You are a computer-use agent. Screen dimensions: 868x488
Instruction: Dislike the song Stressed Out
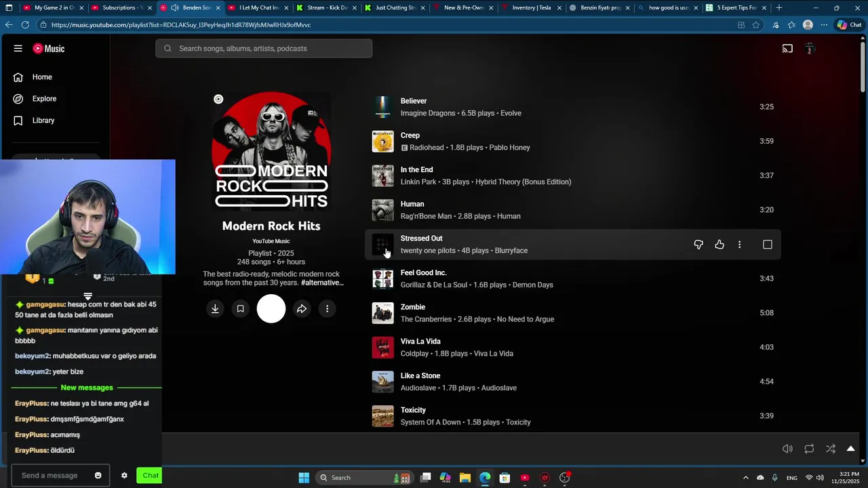(x=698, y=245)
